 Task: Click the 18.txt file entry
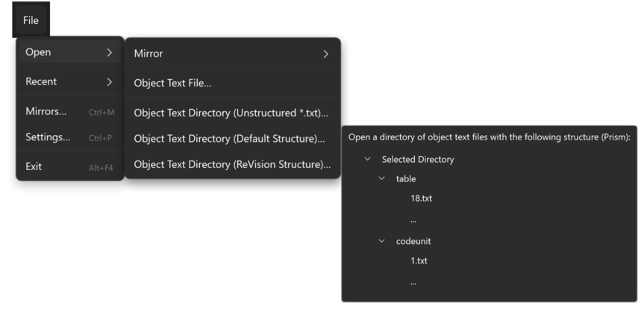pyautogui.click(x=421, y=199)
